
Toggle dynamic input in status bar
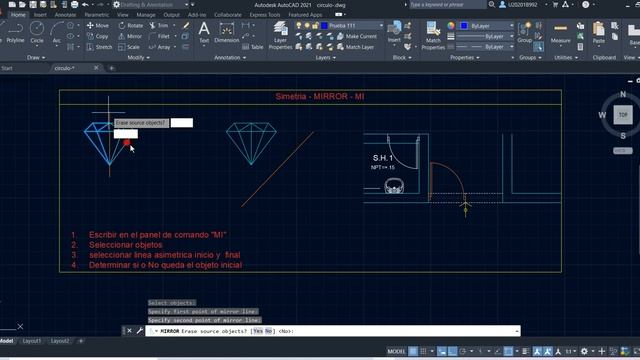tap(442, 351)
